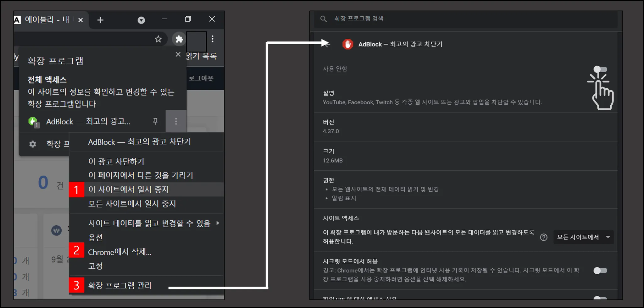Click the AdBlock header at the context menu top
The height and width of the screenshot is (308, 644).
pyautogui.click(x=147, y=142)
